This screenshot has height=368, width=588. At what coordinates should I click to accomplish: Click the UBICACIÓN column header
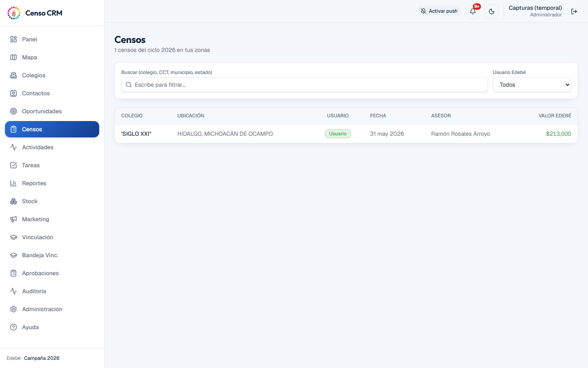pyautogui.click(x=191, y=116)
